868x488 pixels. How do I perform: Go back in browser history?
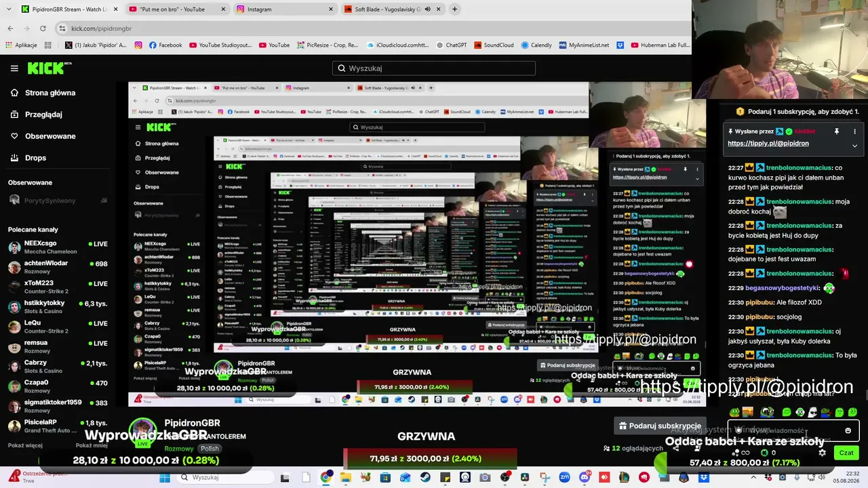click(x=10, y=28)
